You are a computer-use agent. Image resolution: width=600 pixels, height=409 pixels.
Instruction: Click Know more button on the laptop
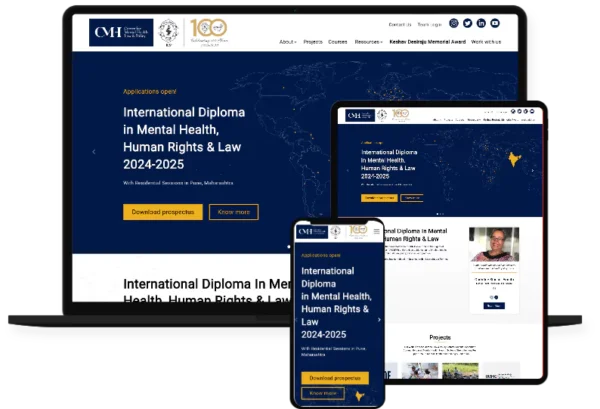(x=233, y=212)
